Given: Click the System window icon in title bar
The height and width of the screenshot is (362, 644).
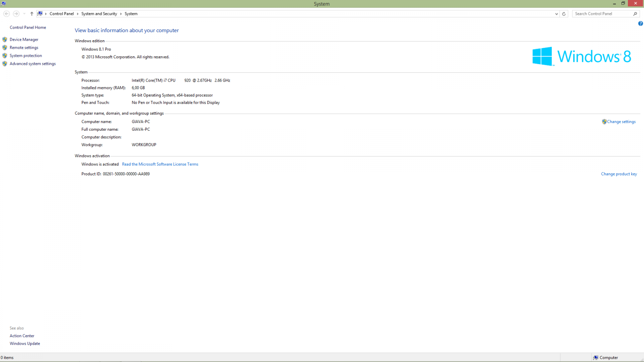Looking at the screenshot, I should click(4, 3).
